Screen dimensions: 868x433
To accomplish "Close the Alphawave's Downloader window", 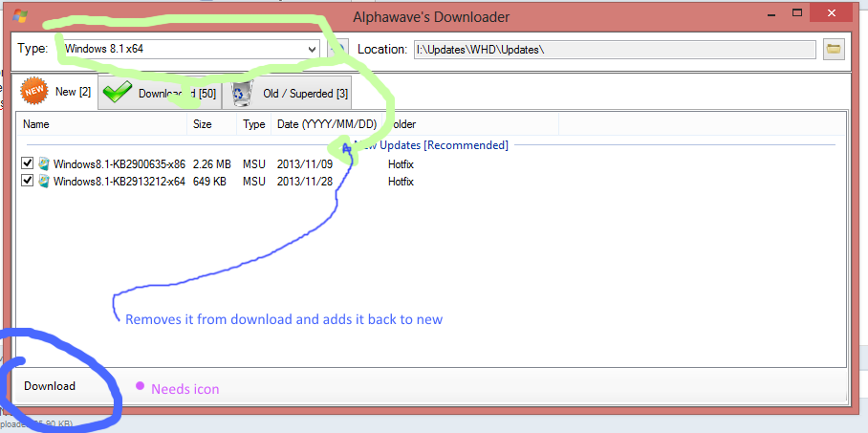I will point(831,12).
